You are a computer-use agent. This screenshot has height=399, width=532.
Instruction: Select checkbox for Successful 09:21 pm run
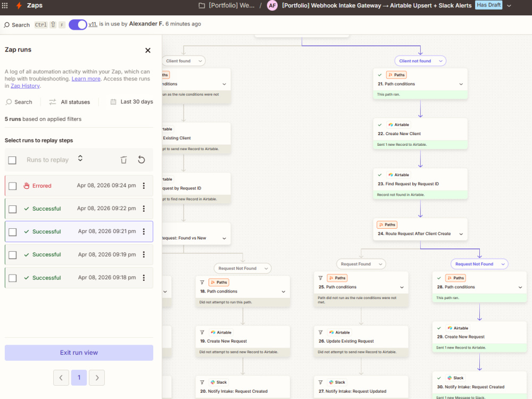[x=13, y=232]
